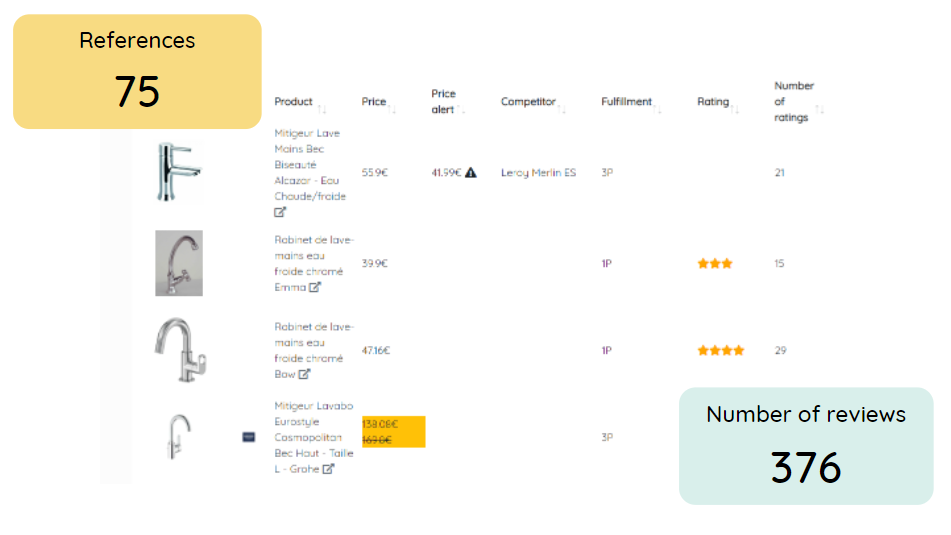951x535 pixels.
Task: Click the References 75 summary card
Action: [137, 72]
